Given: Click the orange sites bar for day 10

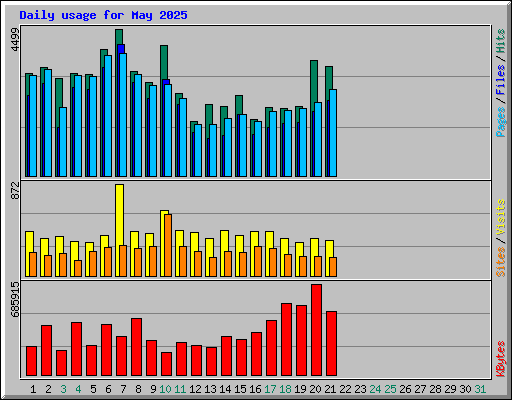Looking at the screenshot, I should tap(168, 245).
